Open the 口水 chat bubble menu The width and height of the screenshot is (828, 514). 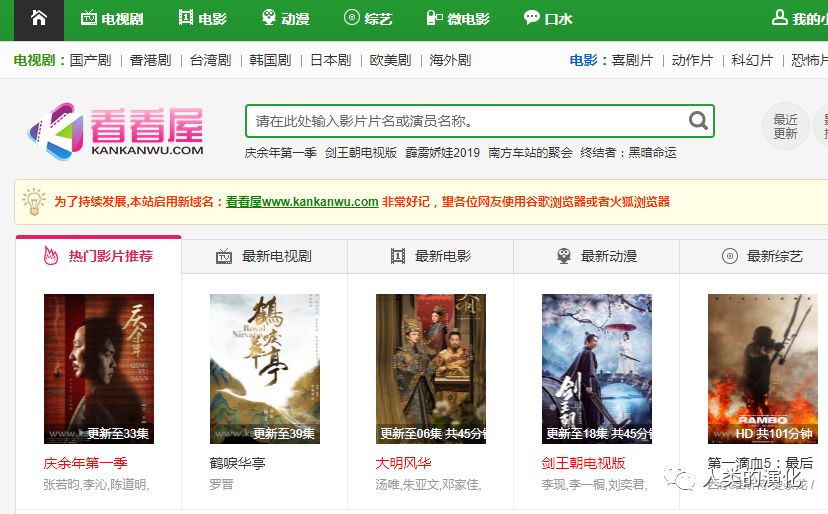[x=548, y=18]
